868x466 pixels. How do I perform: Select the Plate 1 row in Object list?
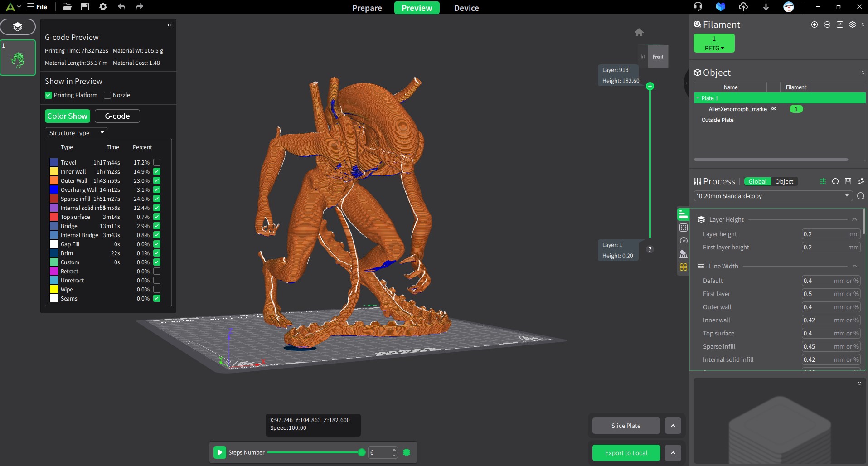click(780, 98)
